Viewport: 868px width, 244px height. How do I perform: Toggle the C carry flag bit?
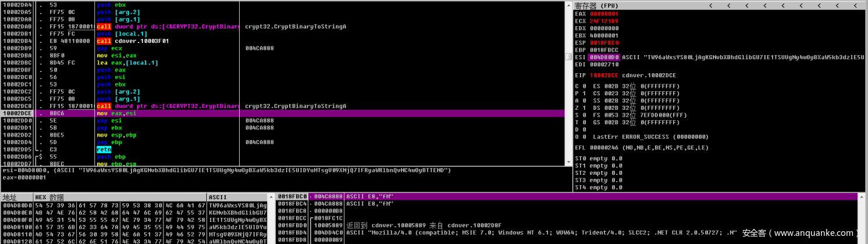(x=583, y=86)
